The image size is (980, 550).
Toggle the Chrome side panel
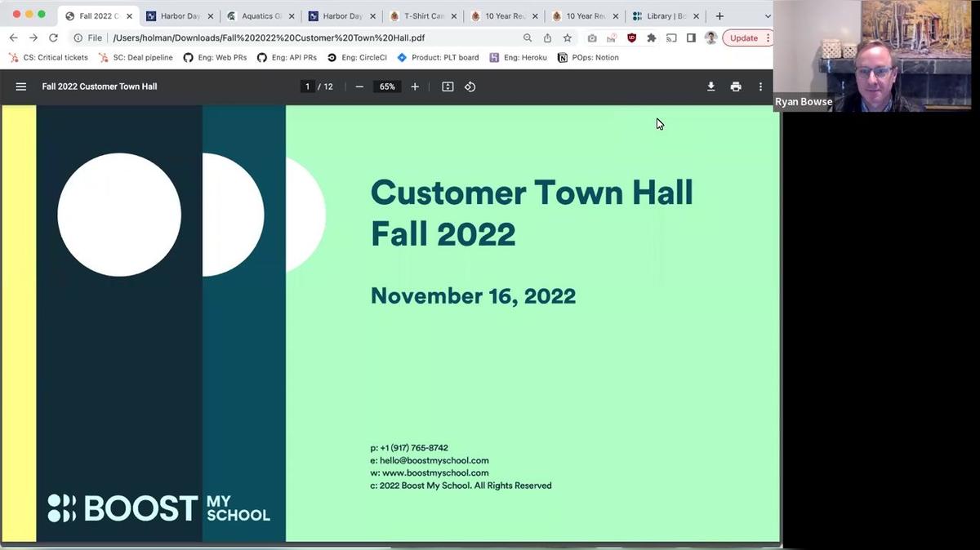(x=691, y=38)
